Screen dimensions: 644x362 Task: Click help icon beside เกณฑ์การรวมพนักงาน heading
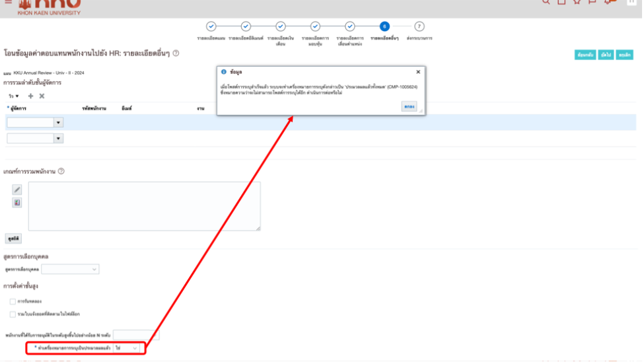[61, 172]
